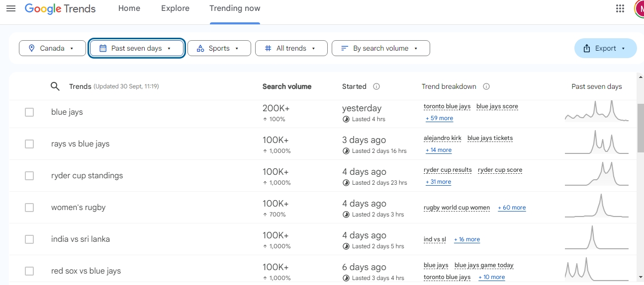
Task: Click the sparkline chart for women's rugby
Action: (x=596, y=207)
